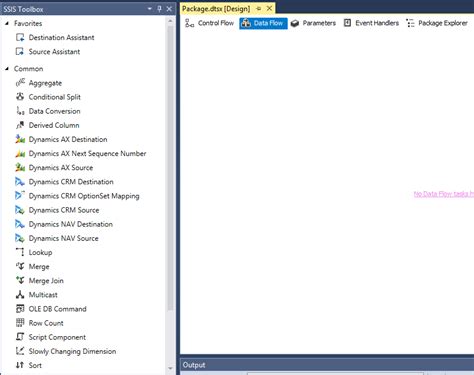Select the Derived Column icon
474x375 pixels.
coord(20,125)
